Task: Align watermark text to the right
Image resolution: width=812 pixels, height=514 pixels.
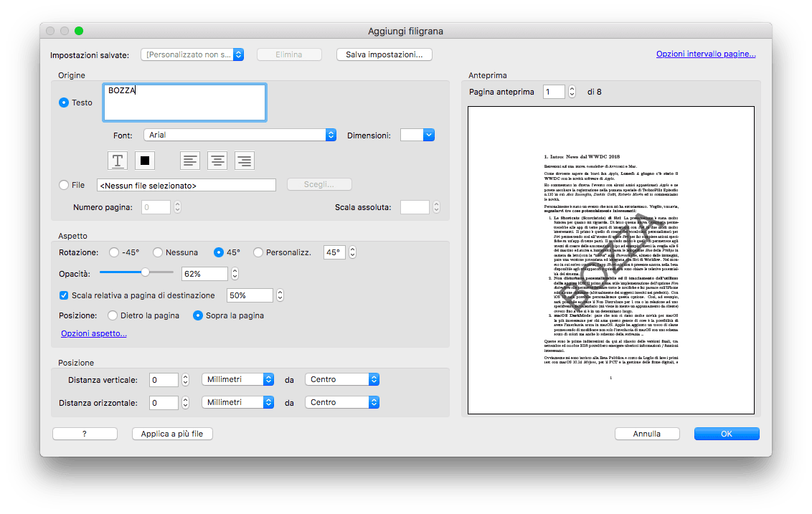Action: (x=245, y=161)
